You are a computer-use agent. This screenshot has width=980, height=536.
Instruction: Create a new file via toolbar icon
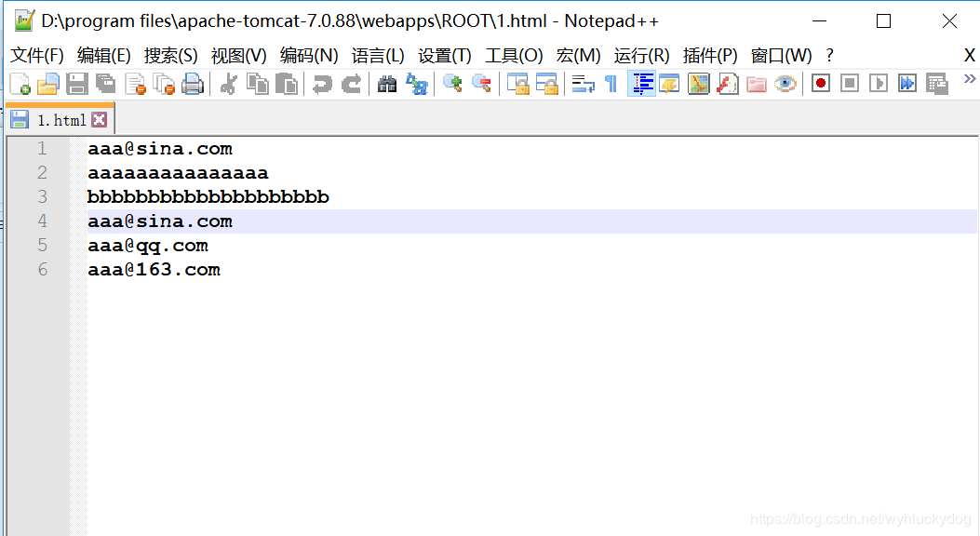pos(20,83)
